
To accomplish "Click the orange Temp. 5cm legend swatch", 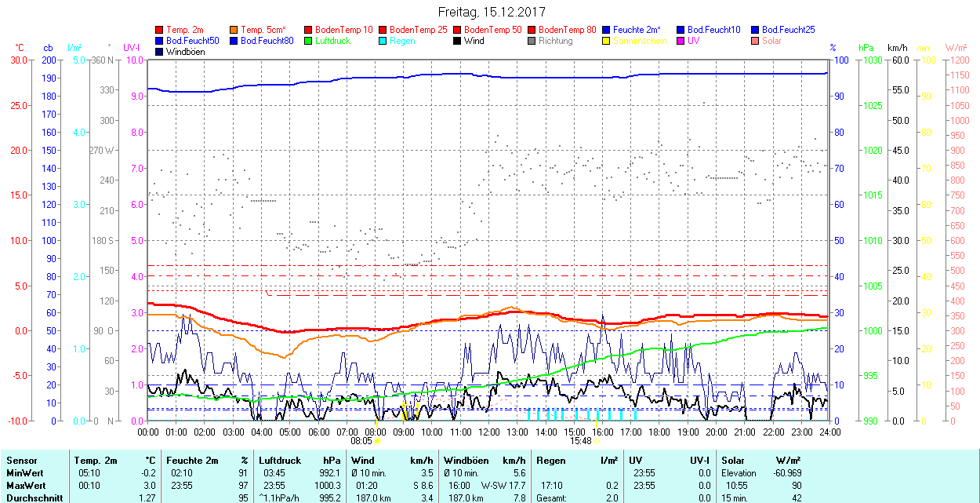I will [x=234, y=30].
